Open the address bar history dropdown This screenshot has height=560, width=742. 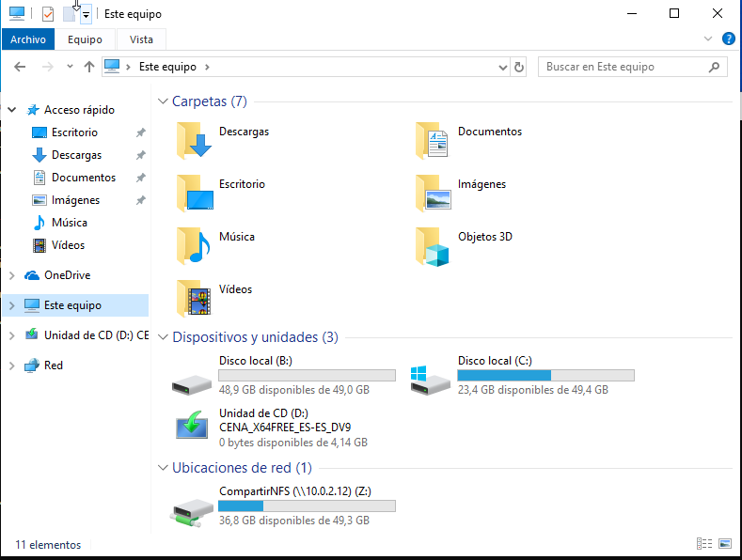tap(502, 67)
